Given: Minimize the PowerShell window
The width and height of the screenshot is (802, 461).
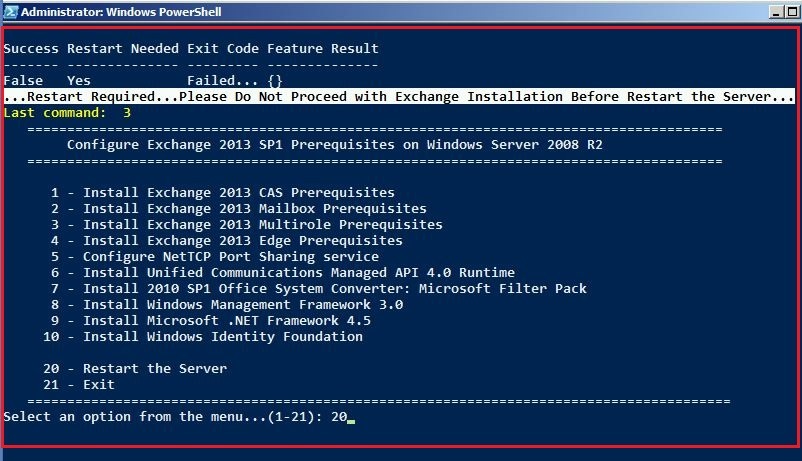Looking at the screenshot, I should coord(776,11).
